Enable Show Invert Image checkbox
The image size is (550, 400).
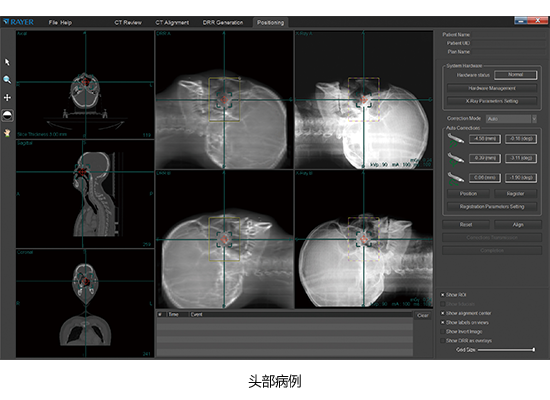[x=443, y=332]
